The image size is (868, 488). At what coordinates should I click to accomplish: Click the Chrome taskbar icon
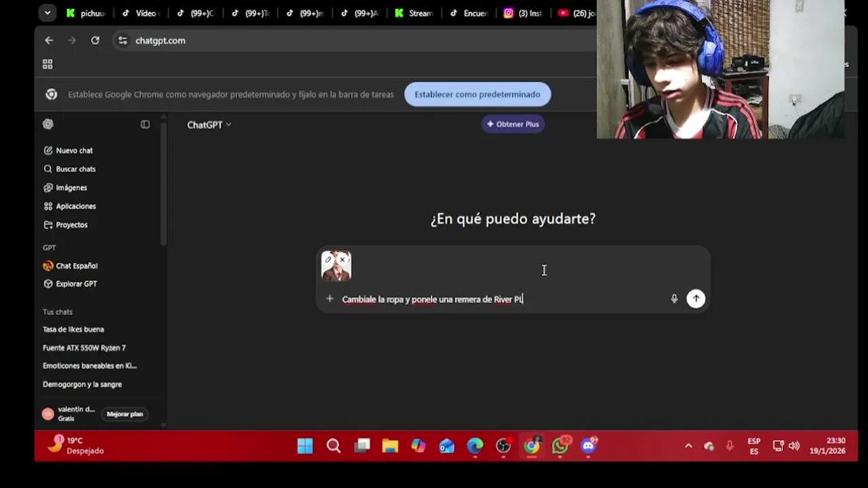[x=532, y=445]
